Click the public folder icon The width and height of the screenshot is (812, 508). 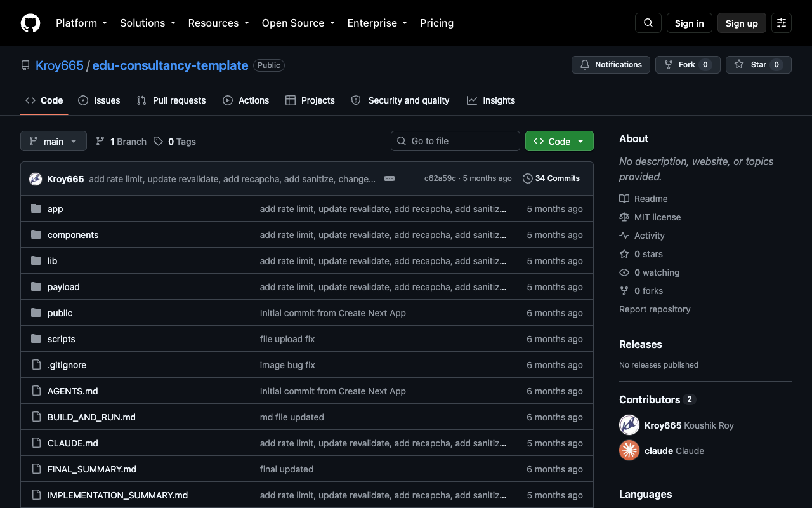(x=36, y=313)
